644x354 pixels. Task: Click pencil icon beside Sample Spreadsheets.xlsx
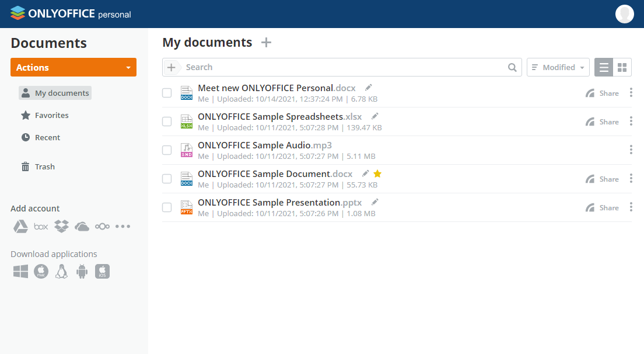coord(375,116)
